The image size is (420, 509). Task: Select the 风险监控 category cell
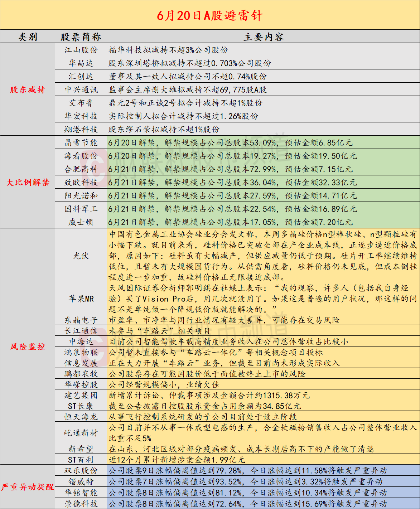(28, 346)
